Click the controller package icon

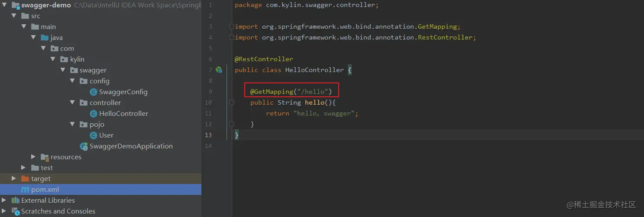coord(84,103)
